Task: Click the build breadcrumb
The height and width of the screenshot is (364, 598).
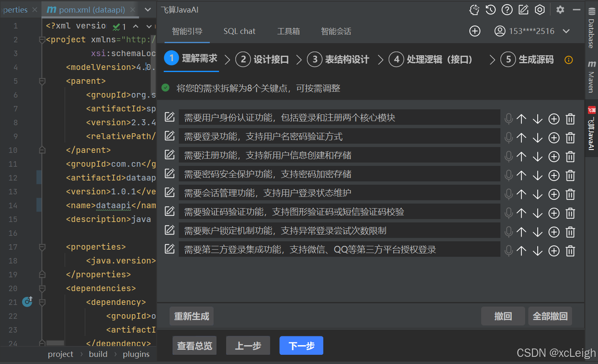Action: coord(98,354)
